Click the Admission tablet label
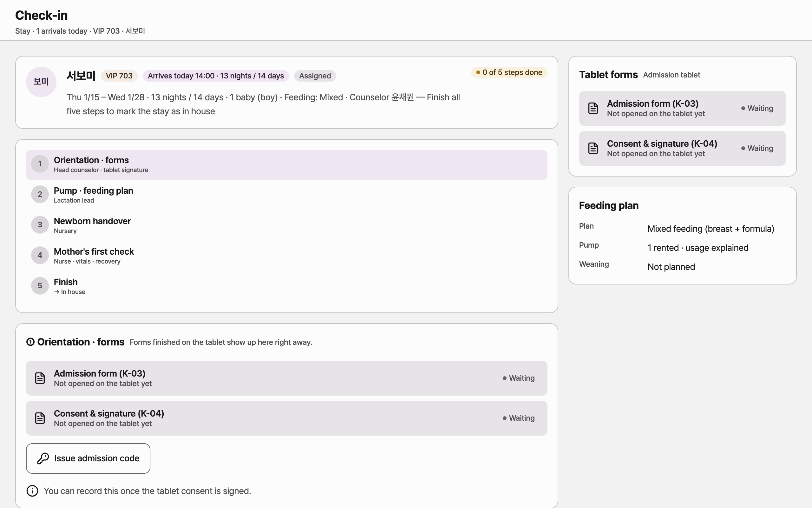This screenshot has width=812, height=508. click(x=671, y=75)
